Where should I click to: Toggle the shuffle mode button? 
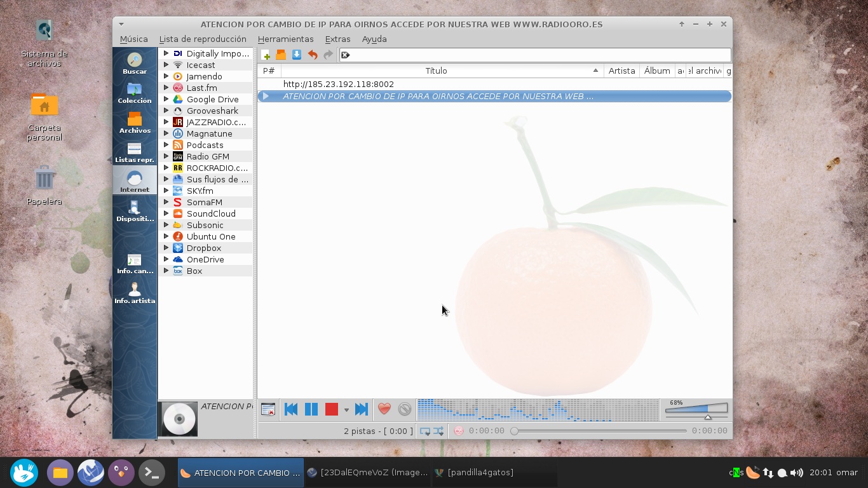[439, 431]
